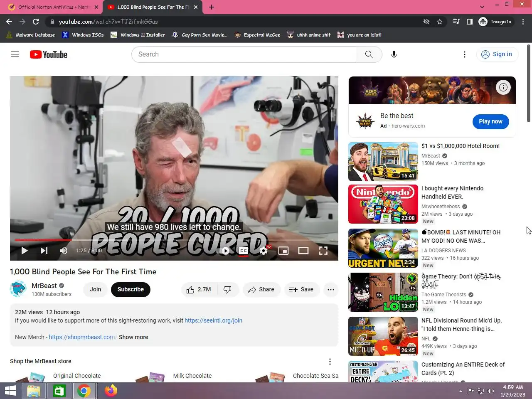Open I bought every Nintendo Handheld video
532x399 pixels.
[383, 204]
